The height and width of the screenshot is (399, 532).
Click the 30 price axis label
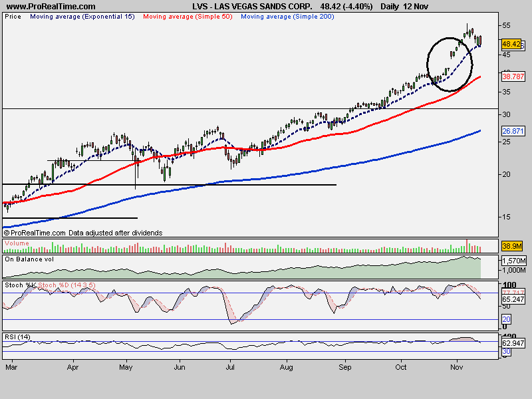coord(506,114)
